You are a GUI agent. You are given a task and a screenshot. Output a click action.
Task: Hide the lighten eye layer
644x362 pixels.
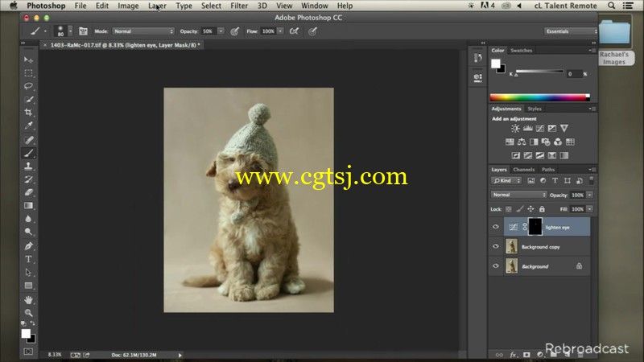pyautogui.click(x=496, y=227)
